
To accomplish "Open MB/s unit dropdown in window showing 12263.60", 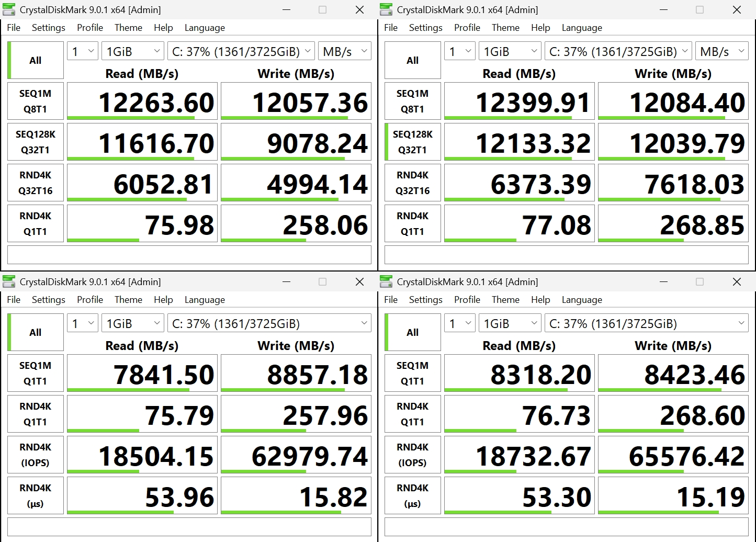I will (x=345, y=51).
